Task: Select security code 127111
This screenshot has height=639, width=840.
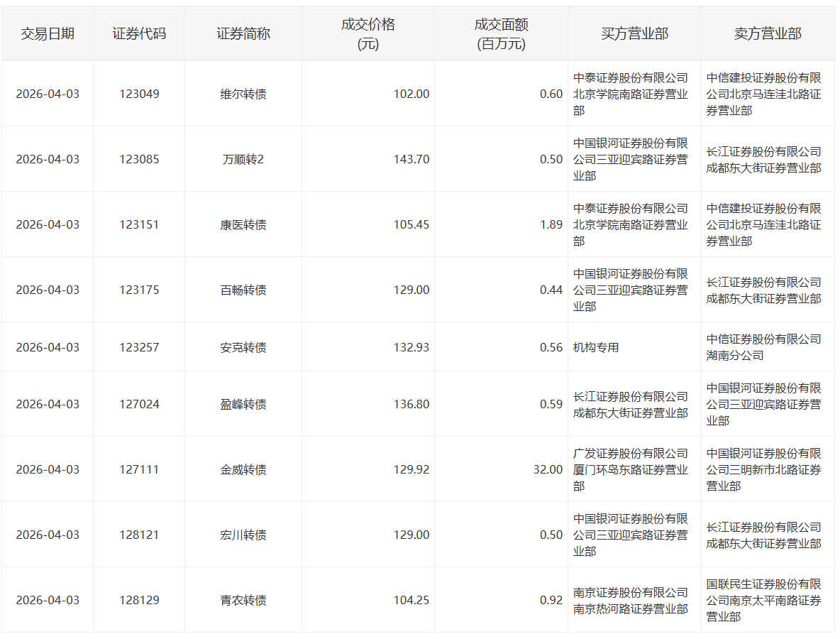Action: coord(139,469)
